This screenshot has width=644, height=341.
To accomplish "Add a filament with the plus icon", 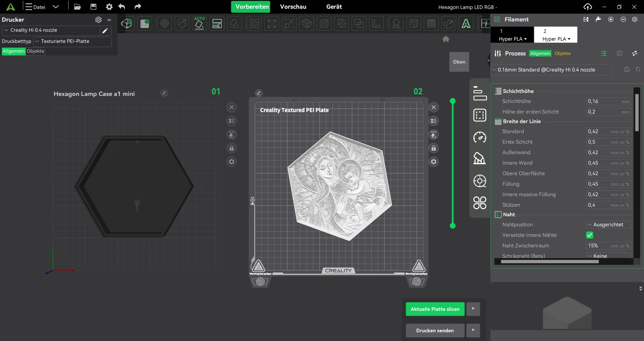I will coord(611,19).
